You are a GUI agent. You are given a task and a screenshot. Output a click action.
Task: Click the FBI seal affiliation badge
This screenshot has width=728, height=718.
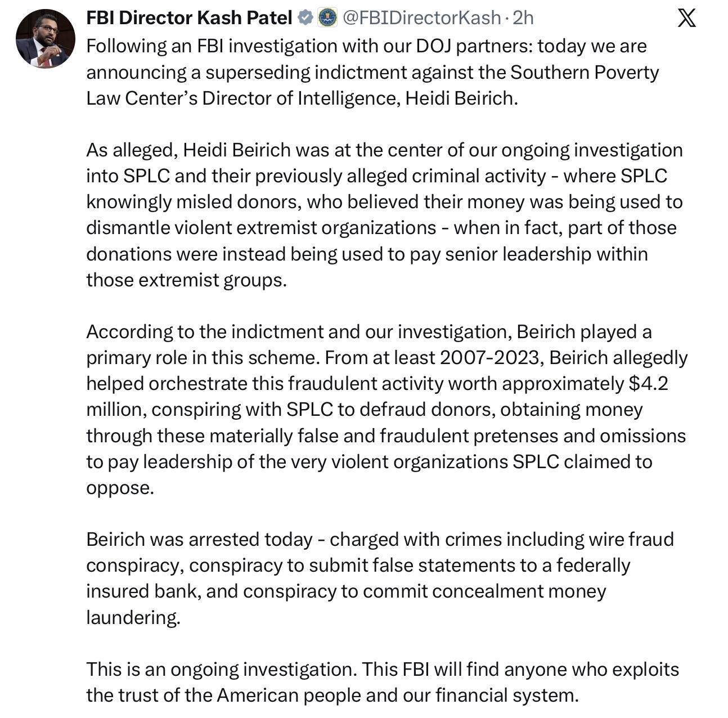(327, 18)
